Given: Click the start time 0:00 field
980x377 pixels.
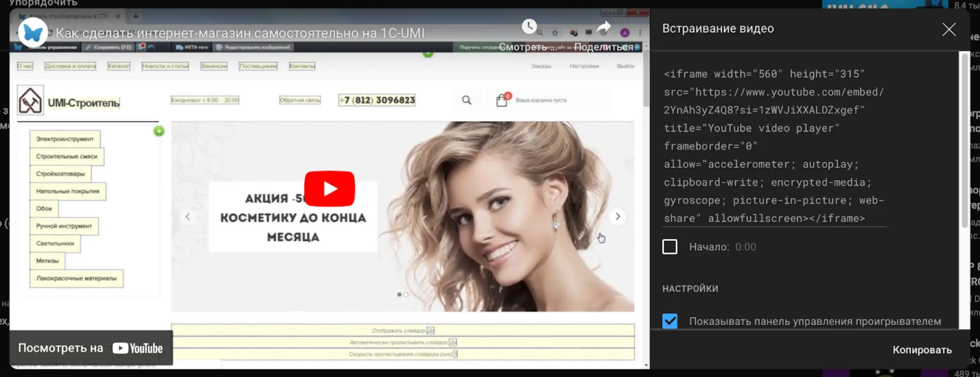Looking at the screenshot, I should tap(745, 247).
